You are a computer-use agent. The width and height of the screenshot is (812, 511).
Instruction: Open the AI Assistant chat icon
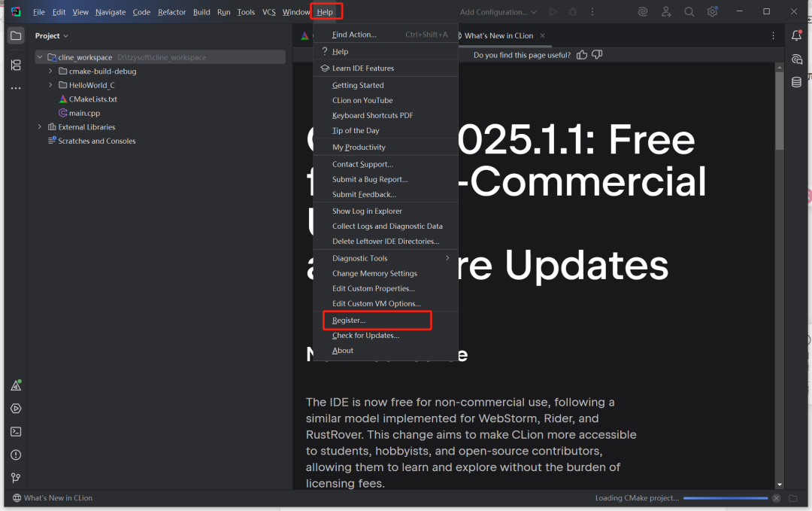[x=796, y=59]
